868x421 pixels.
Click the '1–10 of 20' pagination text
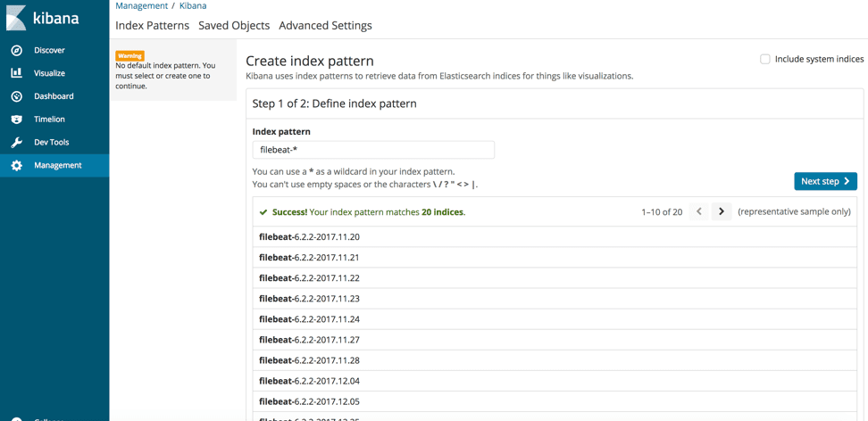tap(662, 212)
